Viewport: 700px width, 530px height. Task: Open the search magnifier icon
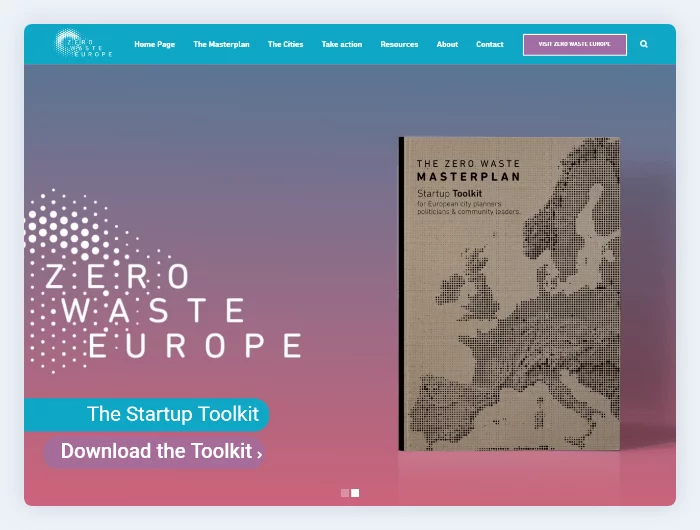pos(643,44)
